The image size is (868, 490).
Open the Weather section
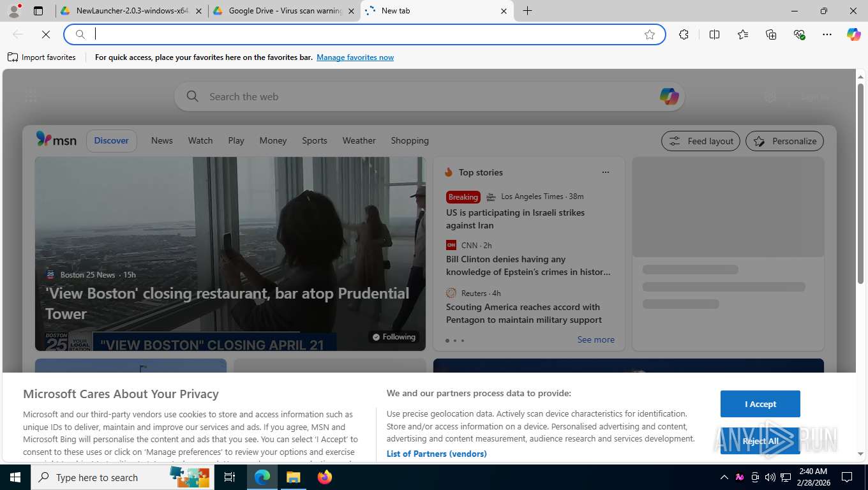(359, 140)
